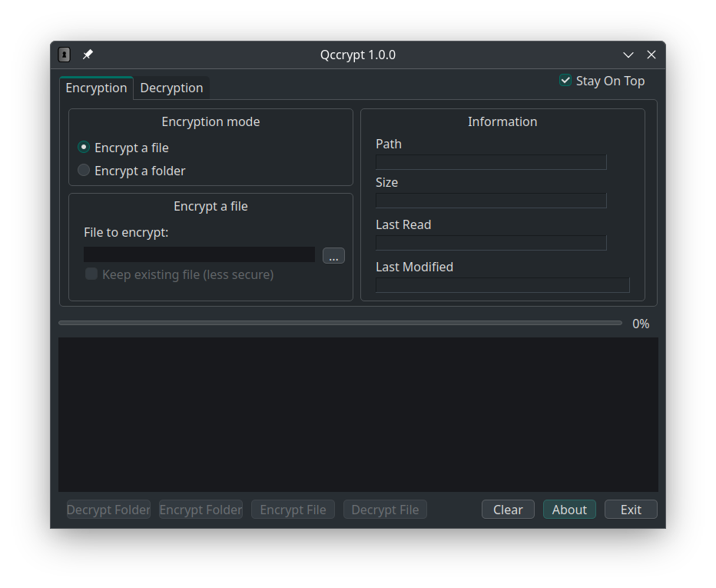716x588 pixels.
Task: Click the Size information field
Action: [x=491, y=201]
